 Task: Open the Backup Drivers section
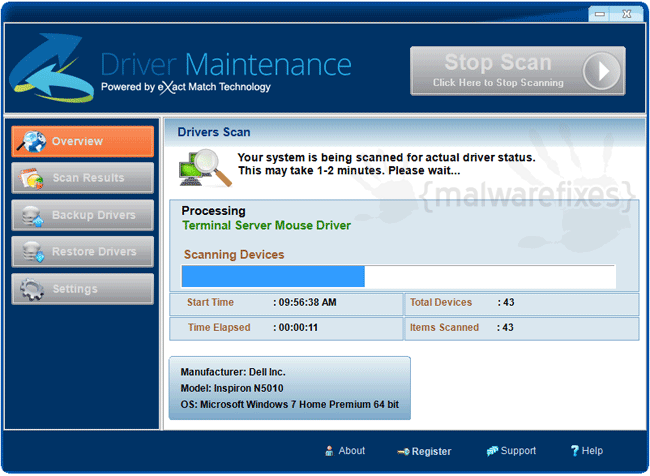82,215
